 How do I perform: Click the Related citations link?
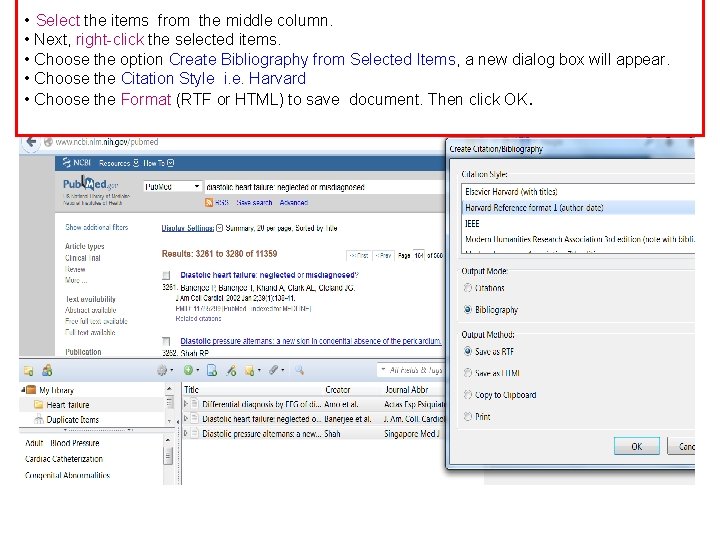point(198,318)
